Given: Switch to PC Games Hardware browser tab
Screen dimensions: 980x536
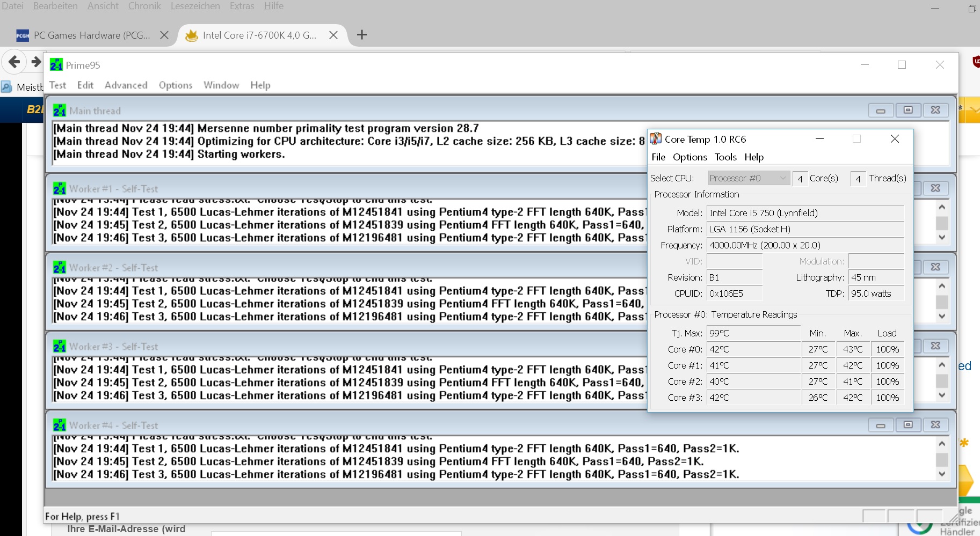Looking at the screenshot, I should [91, 35].
